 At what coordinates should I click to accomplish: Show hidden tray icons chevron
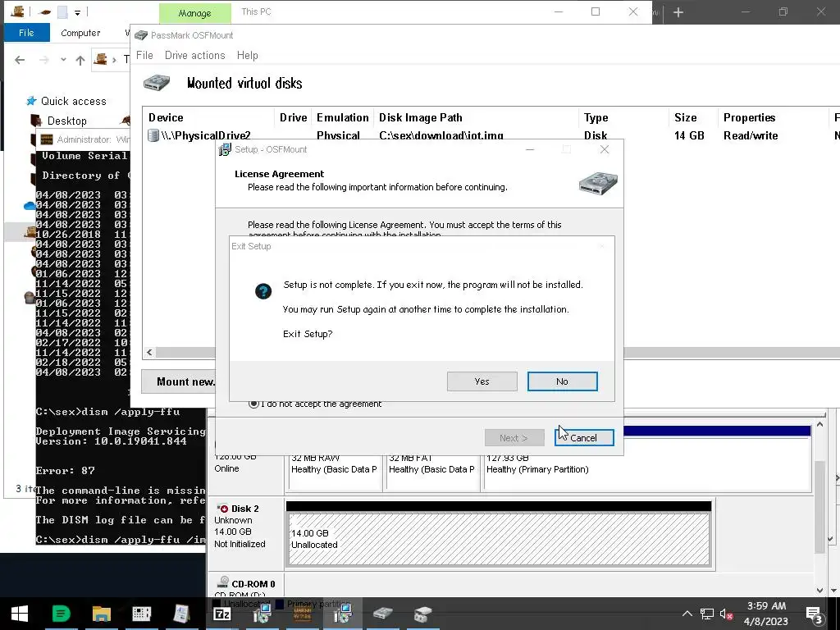[x=687, y=614]
